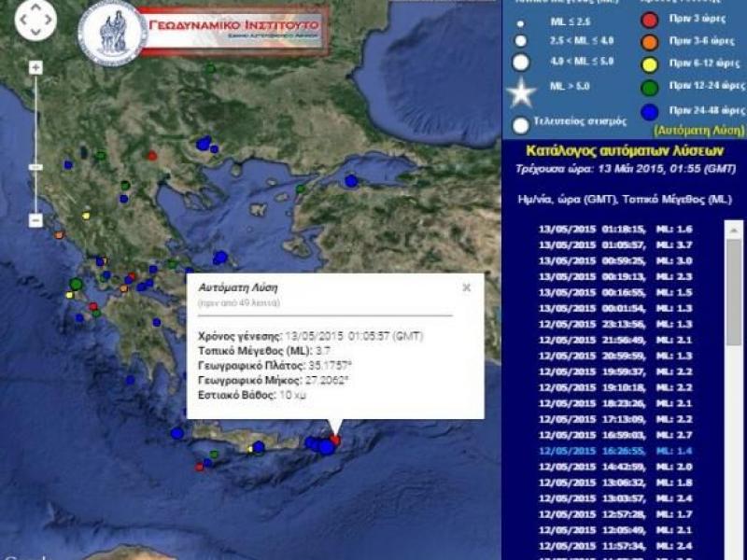
Task: Pan the map east using the compass right arrow
Action: pos(48,21)
